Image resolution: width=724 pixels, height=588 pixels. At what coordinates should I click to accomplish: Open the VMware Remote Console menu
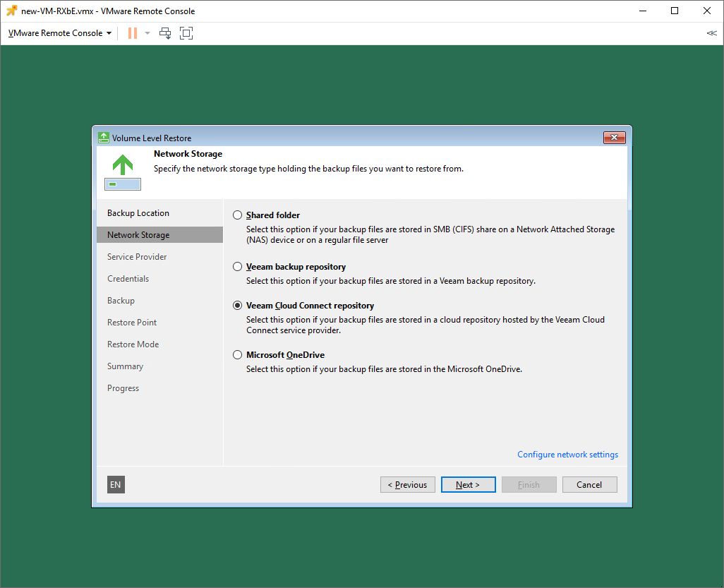click(x=60, y=33)
